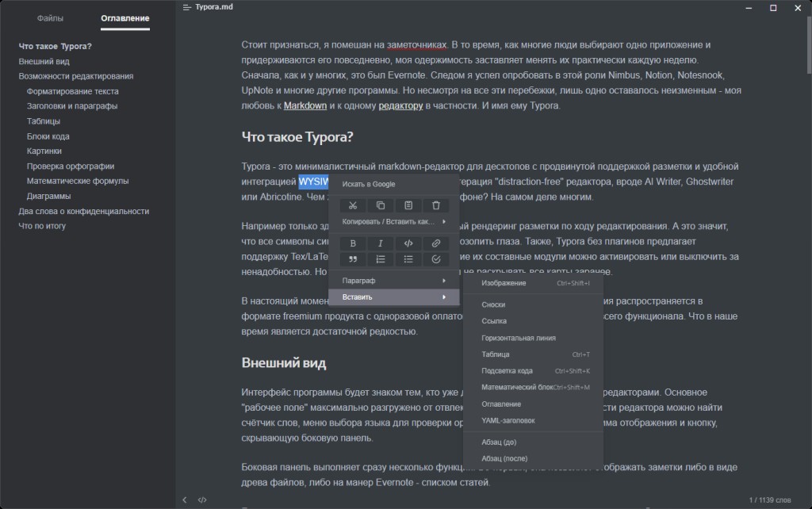812x509 pixels.
Task: Go to outline heading Блоки кода
Action: tap(48, 136)
